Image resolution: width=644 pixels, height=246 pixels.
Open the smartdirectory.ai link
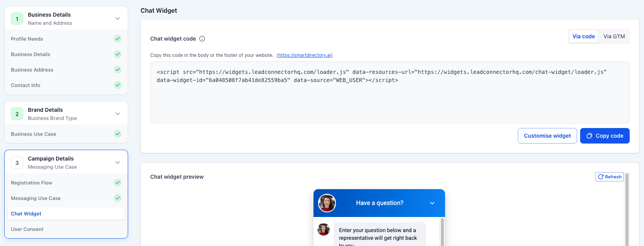[305, 55]
